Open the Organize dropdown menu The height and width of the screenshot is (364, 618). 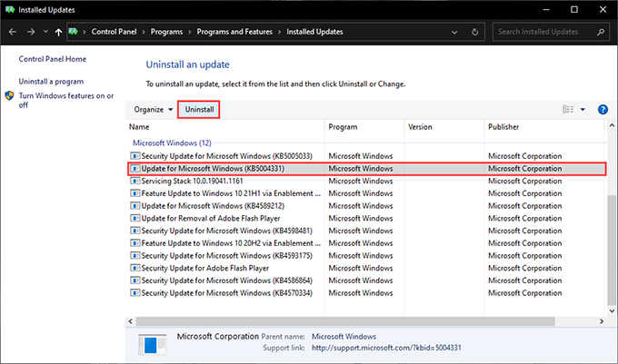[x=154, y=109]
